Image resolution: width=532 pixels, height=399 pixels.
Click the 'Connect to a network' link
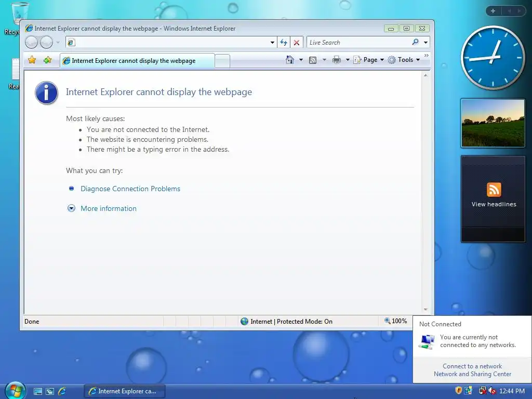(472, 366)
